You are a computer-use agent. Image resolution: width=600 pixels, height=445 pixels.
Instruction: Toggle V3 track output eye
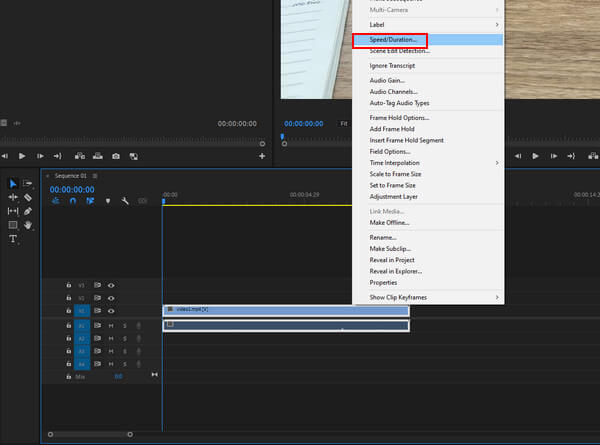tap(111, 285)
